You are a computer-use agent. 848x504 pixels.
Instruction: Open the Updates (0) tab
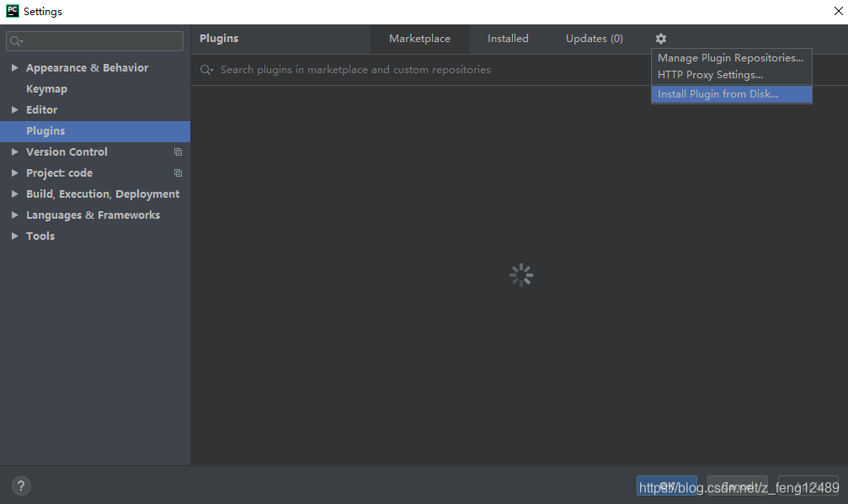[595, 39]
